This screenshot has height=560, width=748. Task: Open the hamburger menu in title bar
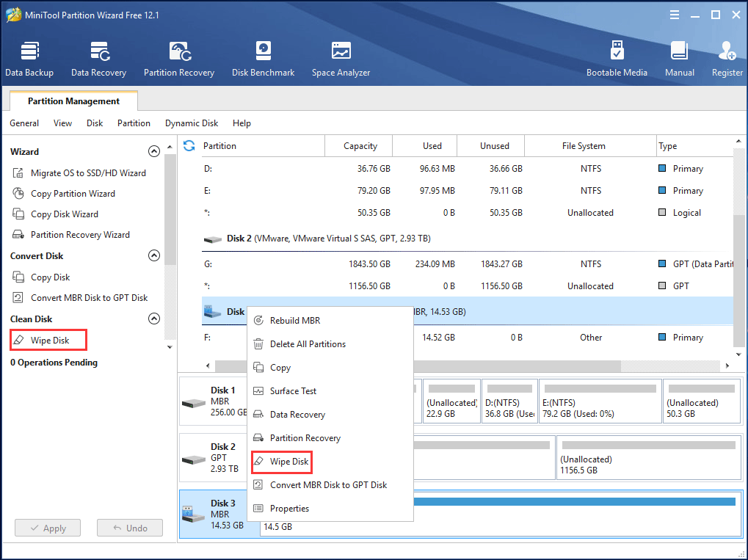674,14
